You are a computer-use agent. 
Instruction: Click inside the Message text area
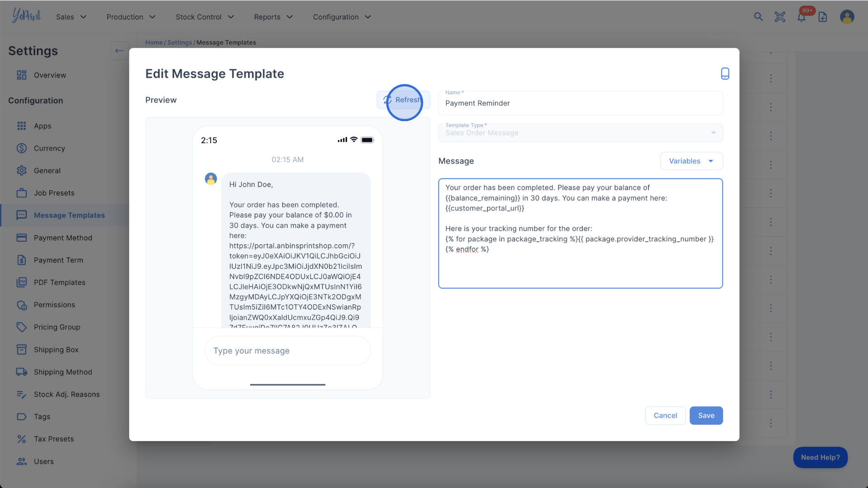click(x=580, y=267)
